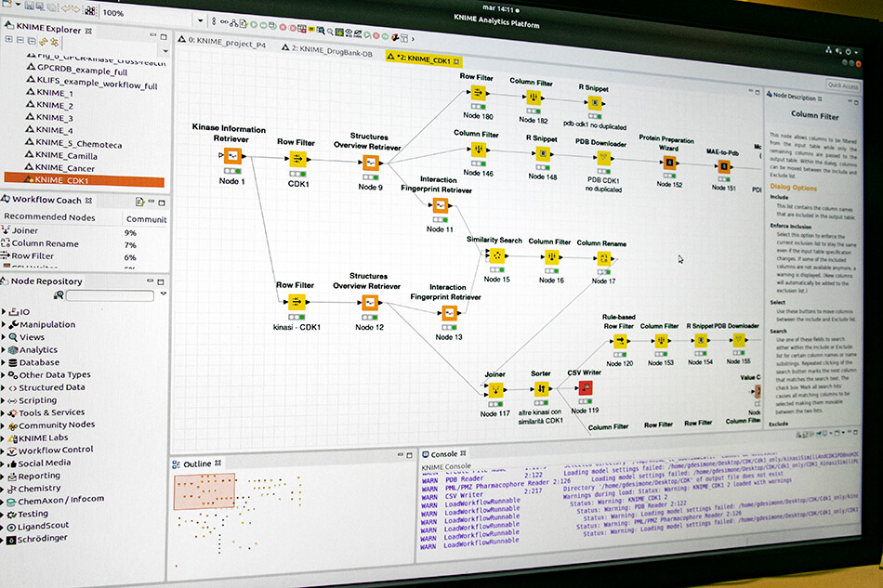Click the Recommended Nodes column header

(x=49, y=217)
